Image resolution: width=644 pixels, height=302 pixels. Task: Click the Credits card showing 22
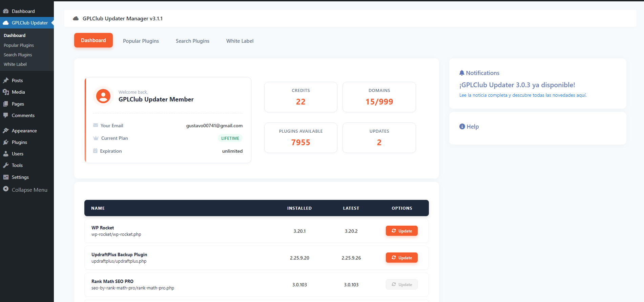coord(301,97)
